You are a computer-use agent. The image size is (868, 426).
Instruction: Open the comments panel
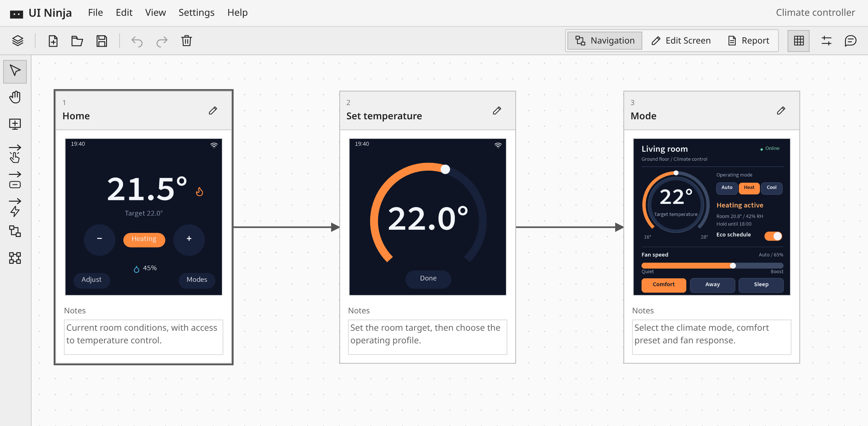[850, 41]
